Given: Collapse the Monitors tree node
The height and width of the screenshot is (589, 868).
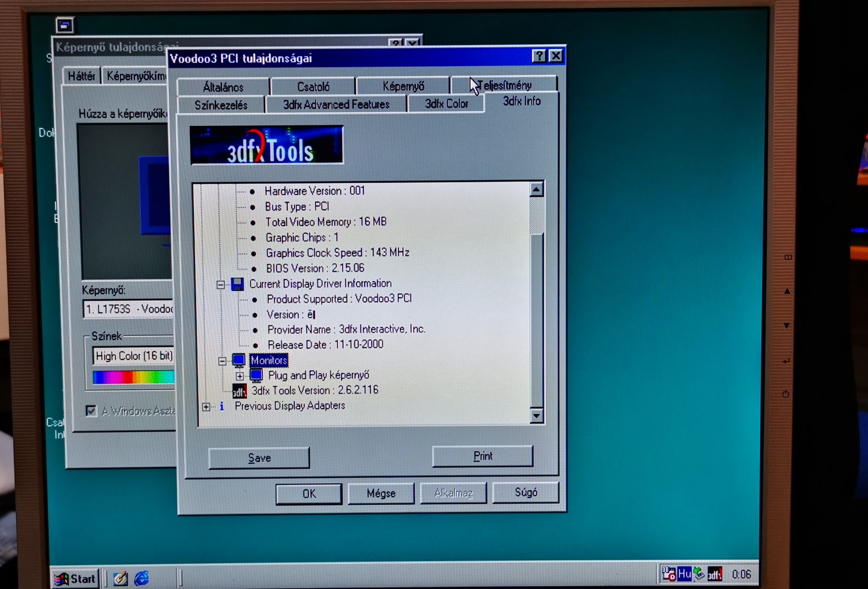Looking at the screenshot, I should 222,361.
